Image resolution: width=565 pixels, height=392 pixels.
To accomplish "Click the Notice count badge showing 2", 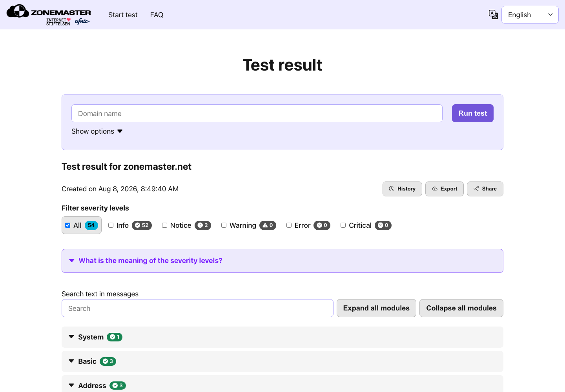I will pyautogui.click(x=203, y=225).
